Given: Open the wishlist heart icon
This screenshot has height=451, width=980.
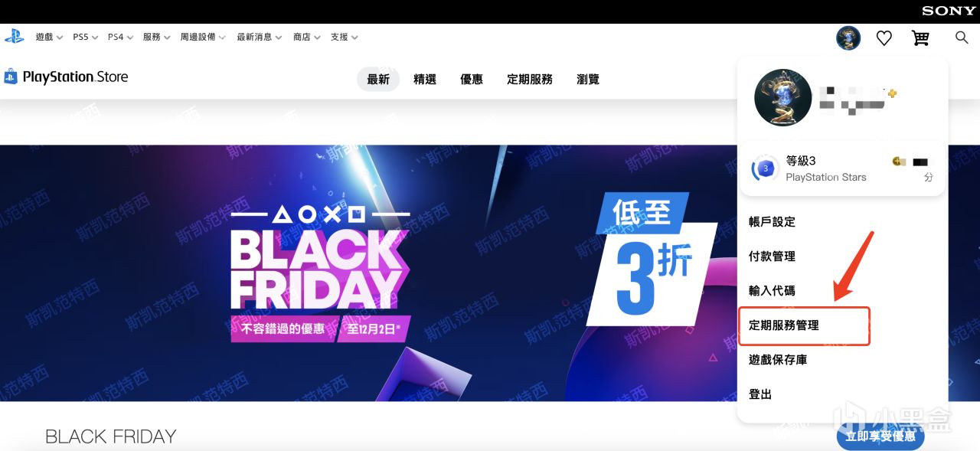Looking at the screenshot, I should [x=884, y=38].
